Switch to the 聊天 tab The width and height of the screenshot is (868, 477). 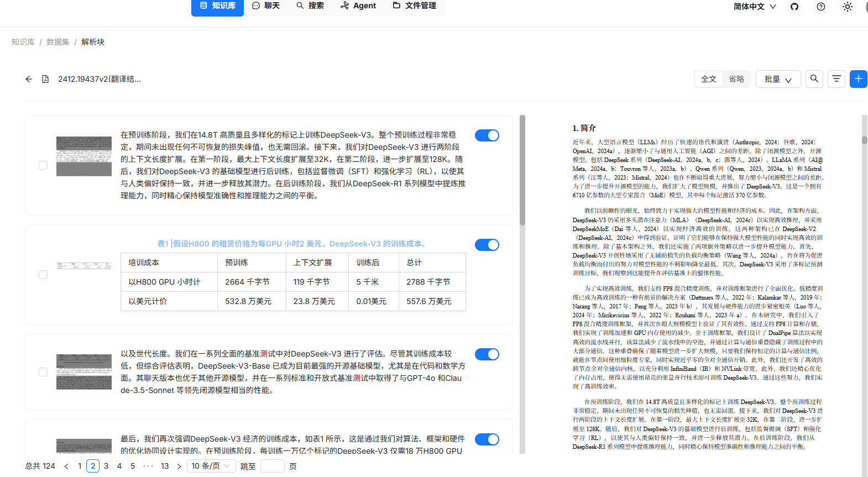tap(266, 6)
